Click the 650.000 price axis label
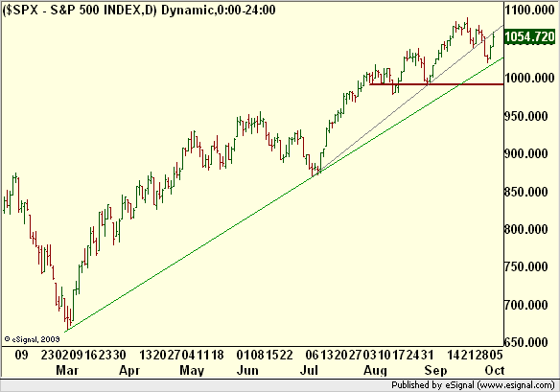Screen dimensions: 560x392 (x=526, y=342)
